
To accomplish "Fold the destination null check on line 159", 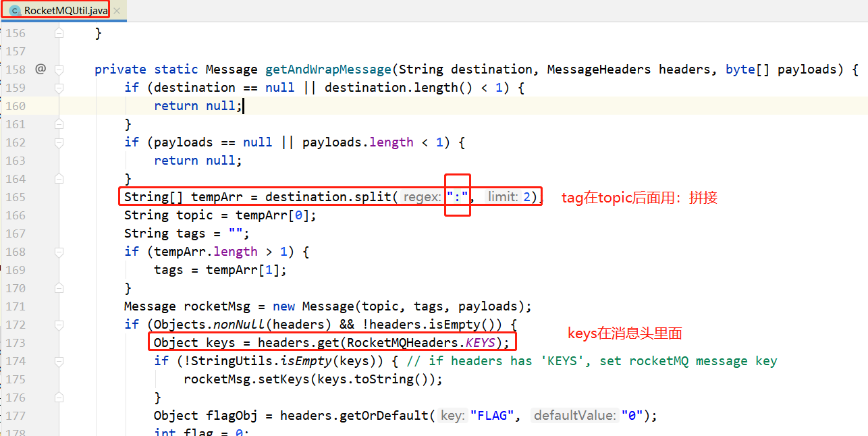I will [59, 88].
